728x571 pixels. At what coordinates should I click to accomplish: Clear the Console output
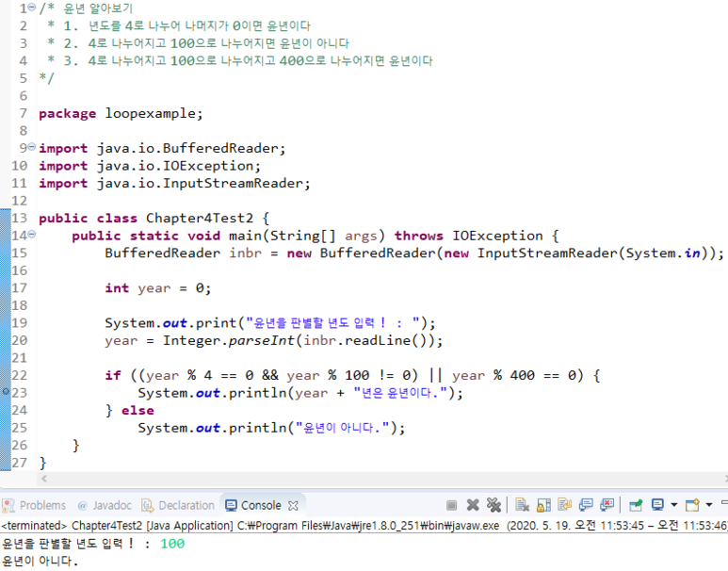coord(522,505)
